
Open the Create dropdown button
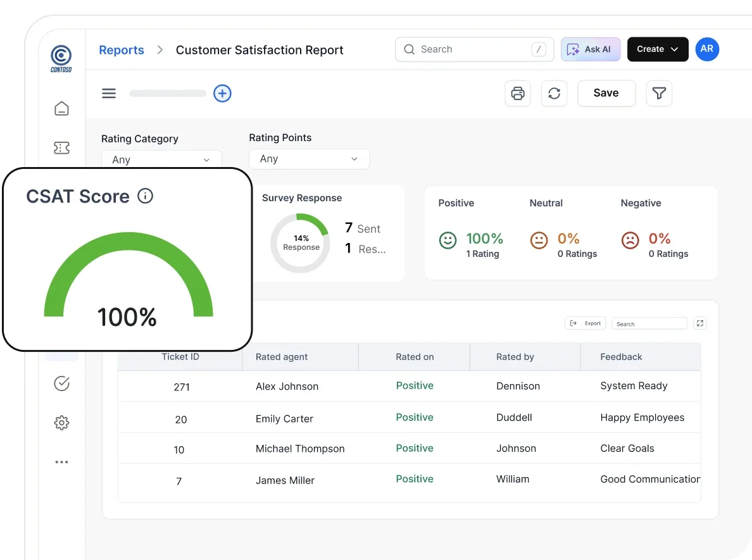(658, 49)
